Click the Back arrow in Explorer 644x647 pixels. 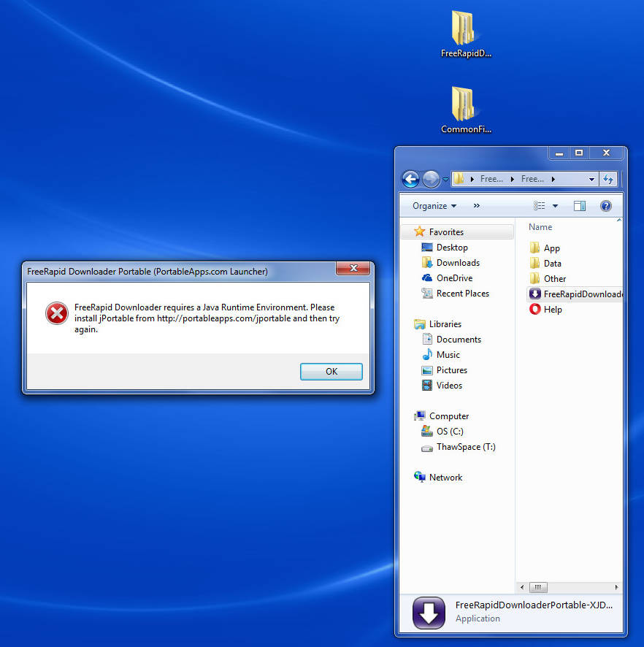[410, 179]
